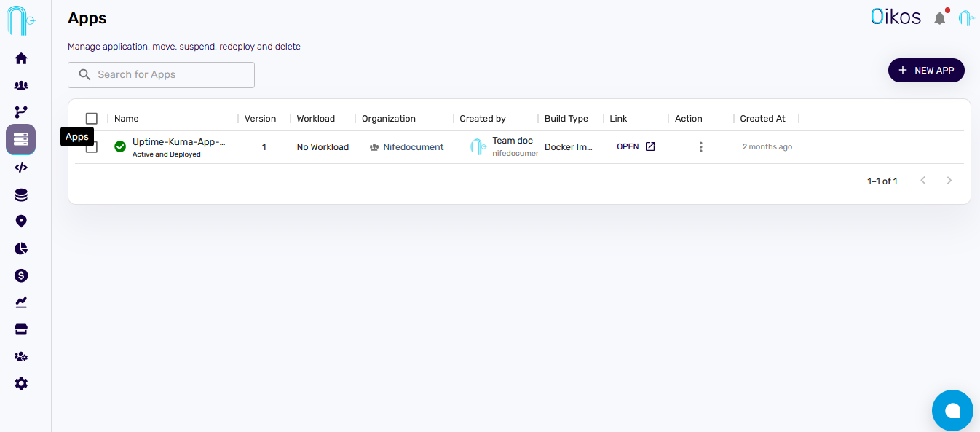Select the Organizations icon in the sidebar

[x=20, y=85]
